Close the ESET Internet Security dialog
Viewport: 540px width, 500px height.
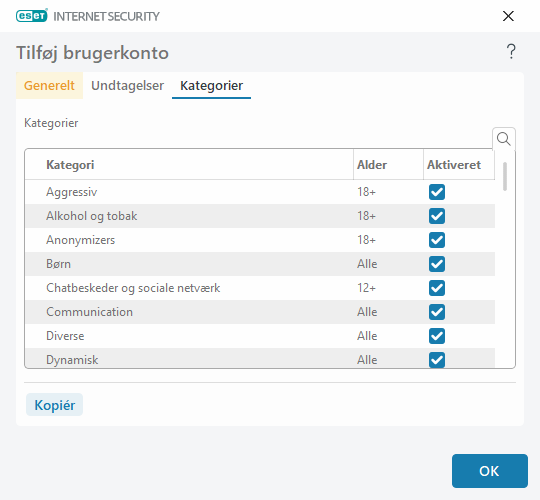[x=508, y=16]
